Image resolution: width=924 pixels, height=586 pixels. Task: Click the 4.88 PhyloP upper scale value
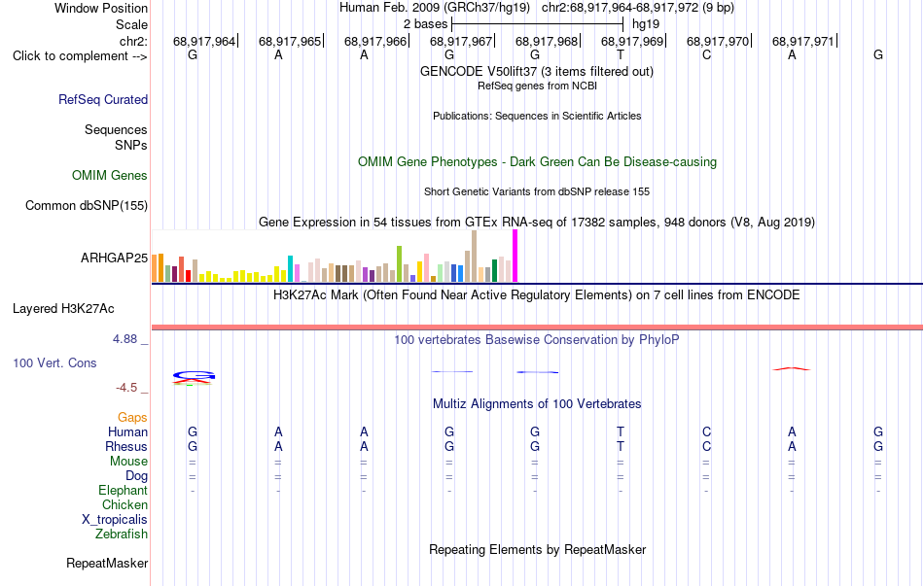(x=124, y=339)
